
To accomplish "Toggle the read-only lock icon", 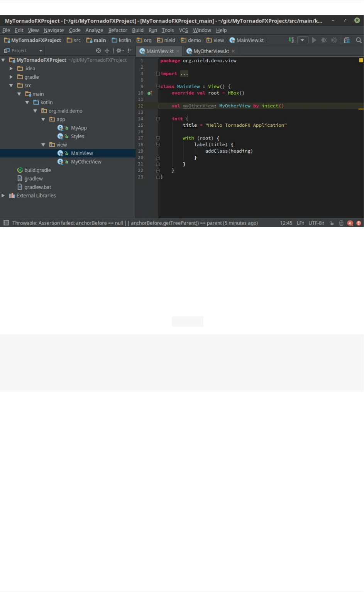I will [332, 223].
